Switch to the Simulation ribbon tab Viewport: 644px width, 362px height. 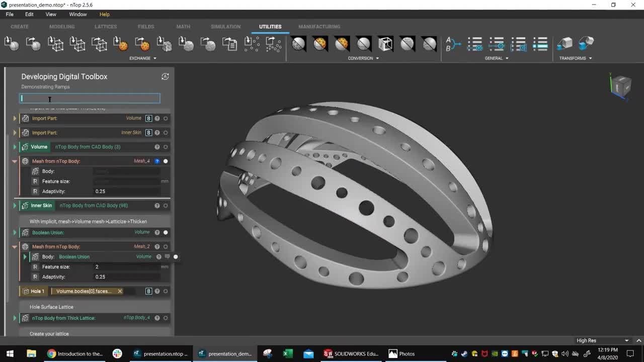[225, 27]
